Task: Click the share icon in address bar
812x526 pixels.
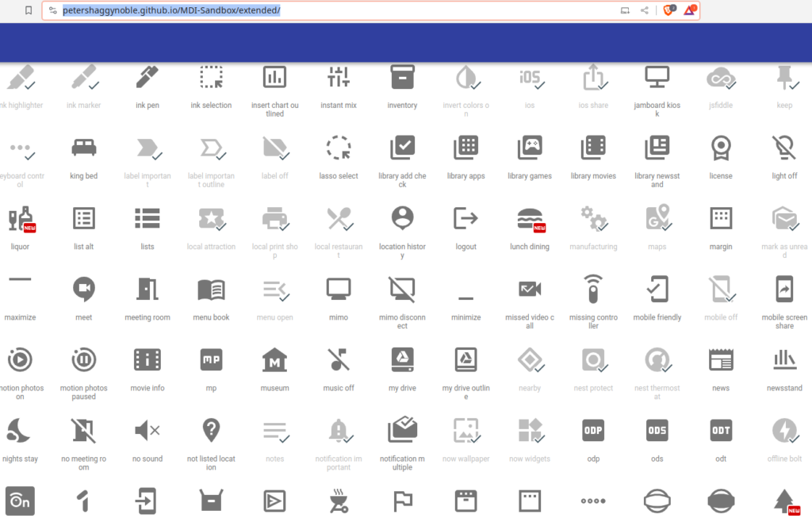Action: tap(645, 10)
